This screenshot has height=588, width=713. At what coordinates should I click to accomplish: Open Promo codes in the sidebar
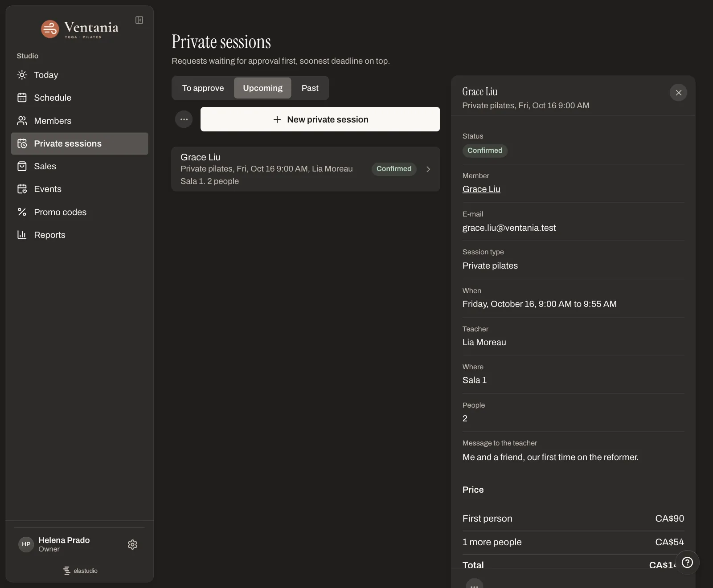point(80,212)
